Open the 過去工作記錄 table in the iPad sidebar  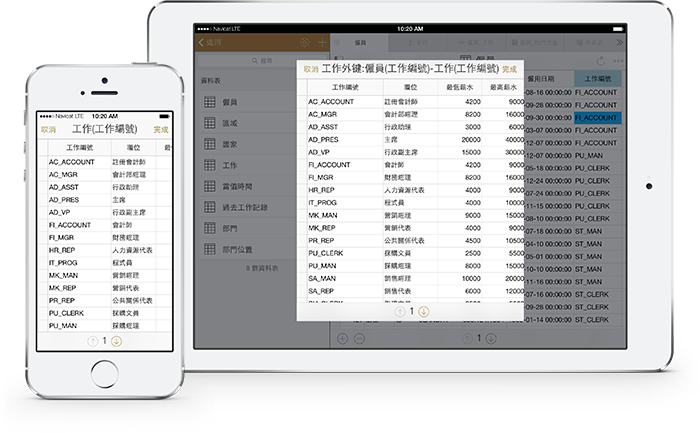click(x=246, y=207)
